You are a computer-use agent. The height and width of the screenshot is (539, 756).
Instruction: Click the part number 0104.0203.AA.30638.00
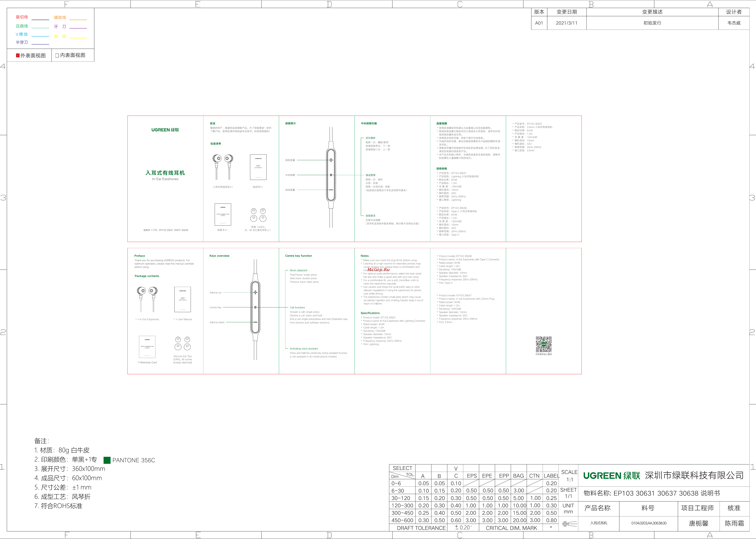649,523
